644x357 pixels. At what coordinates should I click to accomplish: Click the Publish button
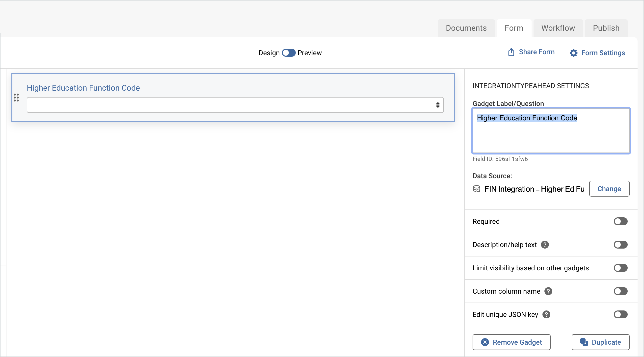[x=606, y=28]
